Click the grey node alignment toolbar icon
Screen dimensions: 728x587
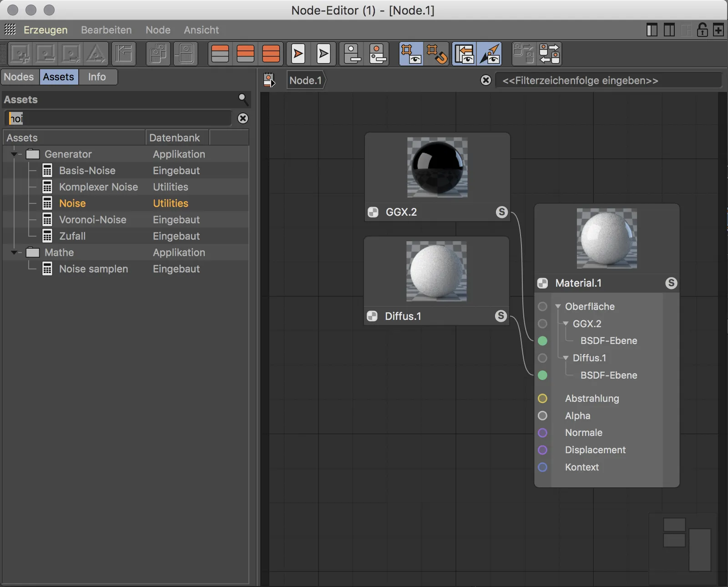(x=353, y=54)
